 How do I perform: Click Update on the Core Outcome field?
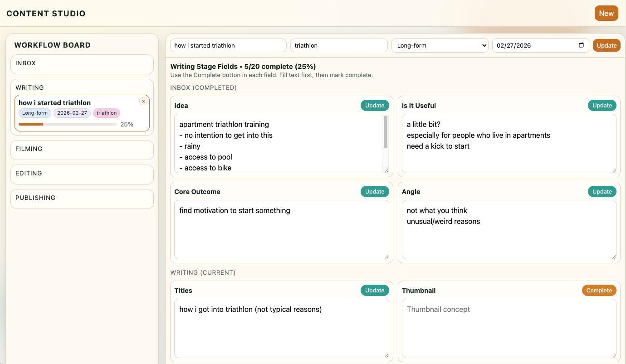pyautogui.click(x=375, y=192)
